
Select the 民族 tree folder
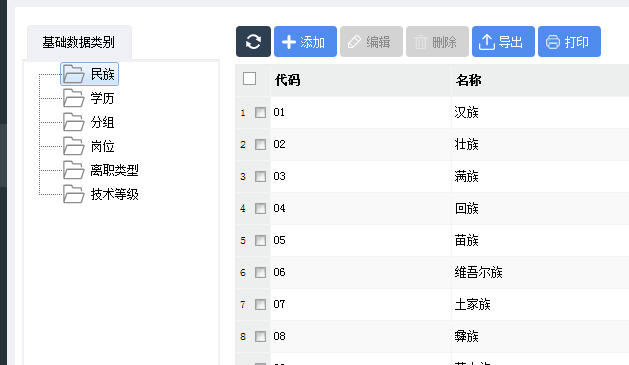click(x=89, y=74)
